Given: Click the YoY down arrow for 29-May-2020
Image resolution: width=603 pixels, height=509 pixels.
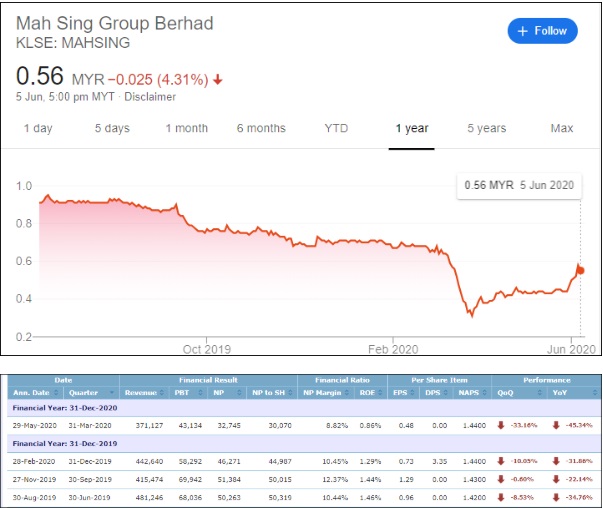Looking at the screenshot, I should pyautogui.click(x=555, y=424).
